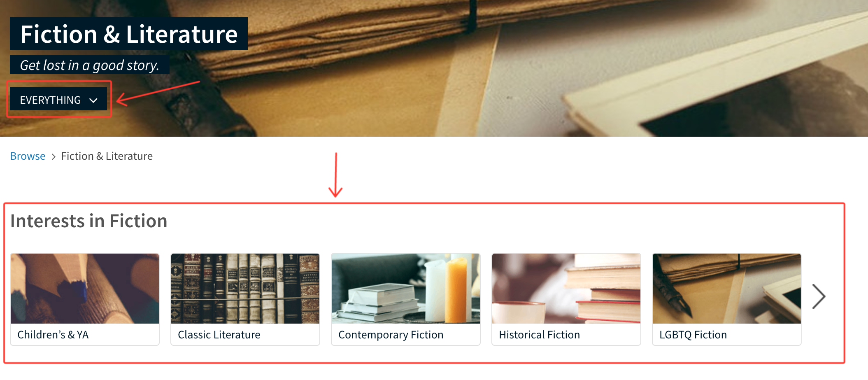Open the LGBTQ Fiction pen and paper image
This screenshot has height=380, width=868.
point(727,289)
